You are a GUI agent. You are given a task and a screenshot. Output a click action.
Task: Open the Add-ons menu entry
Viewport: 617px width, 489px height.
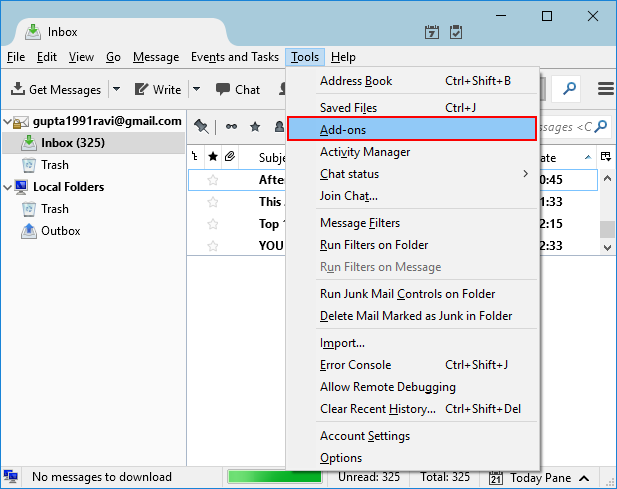pos(411,129)
